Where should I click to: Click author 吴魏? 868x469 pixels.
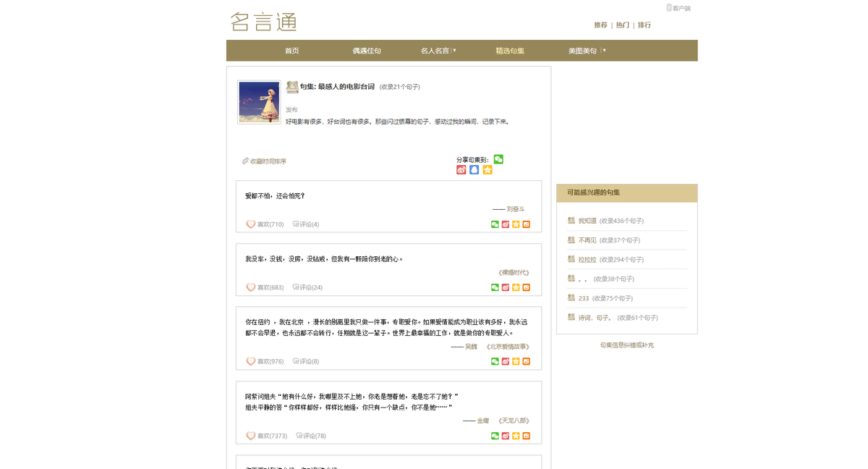pyautogui.click(x=471, y=347)
